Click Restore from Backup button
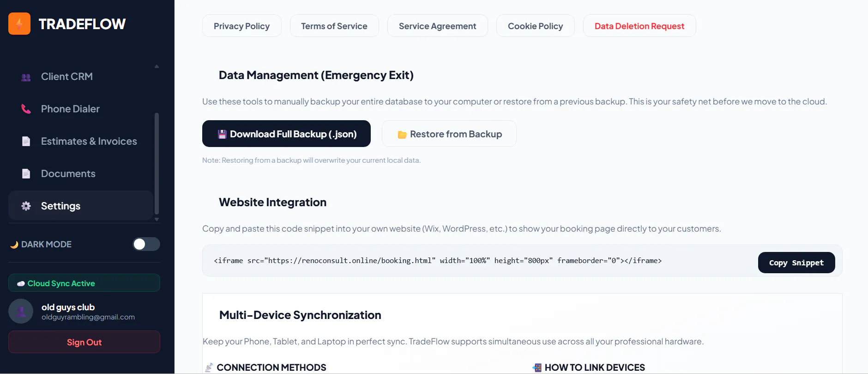Screen dimensions: 868x374 click(449, 134)
